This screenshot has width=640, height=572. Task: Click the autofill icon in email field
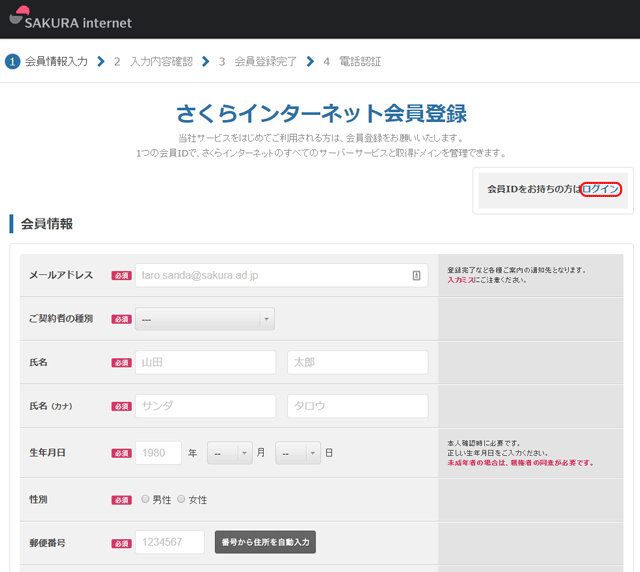416,275
